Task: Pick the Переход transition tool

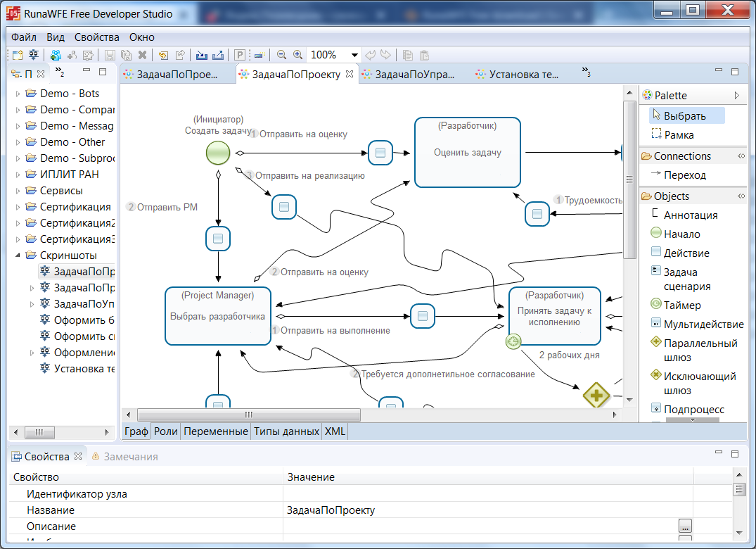Action: 679,175
